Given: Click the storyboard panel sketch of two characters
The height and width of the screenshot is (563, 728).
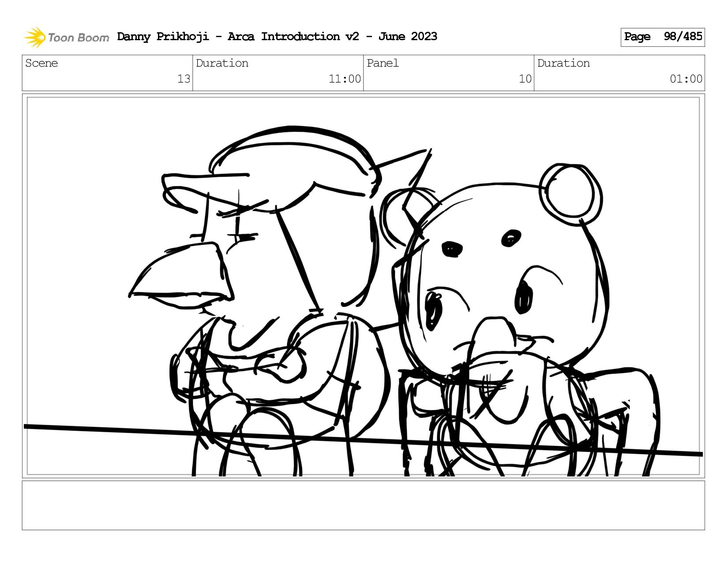Looking at the screenshot, I should click(x=363, y=286).
